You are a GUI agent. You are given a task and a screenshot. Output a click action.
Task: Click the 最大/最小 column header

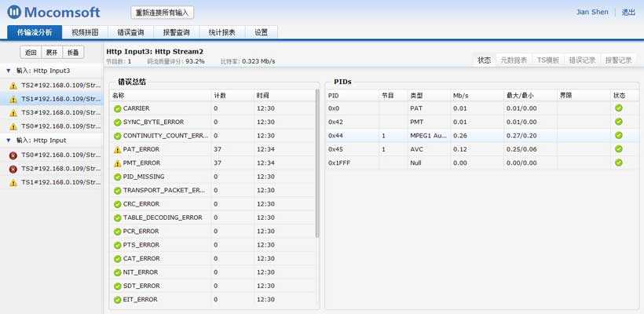point(530,95)
